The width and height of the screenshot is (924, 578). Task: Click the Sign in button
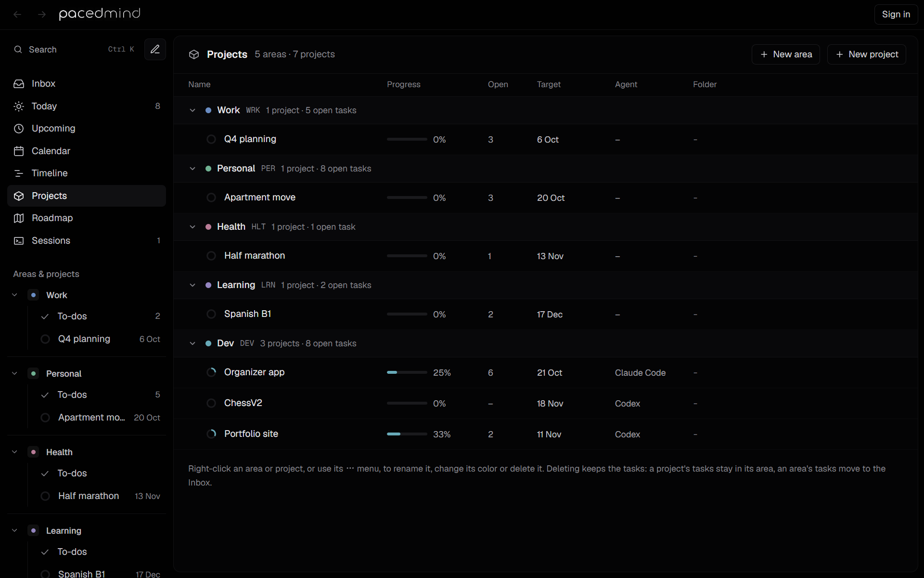point(896,14)
